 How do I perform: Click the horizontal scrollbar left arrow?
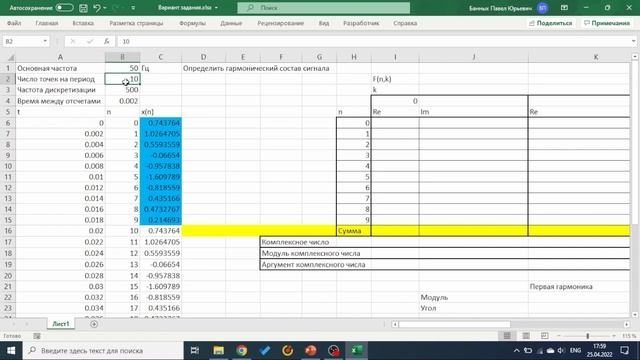(395, 324)
